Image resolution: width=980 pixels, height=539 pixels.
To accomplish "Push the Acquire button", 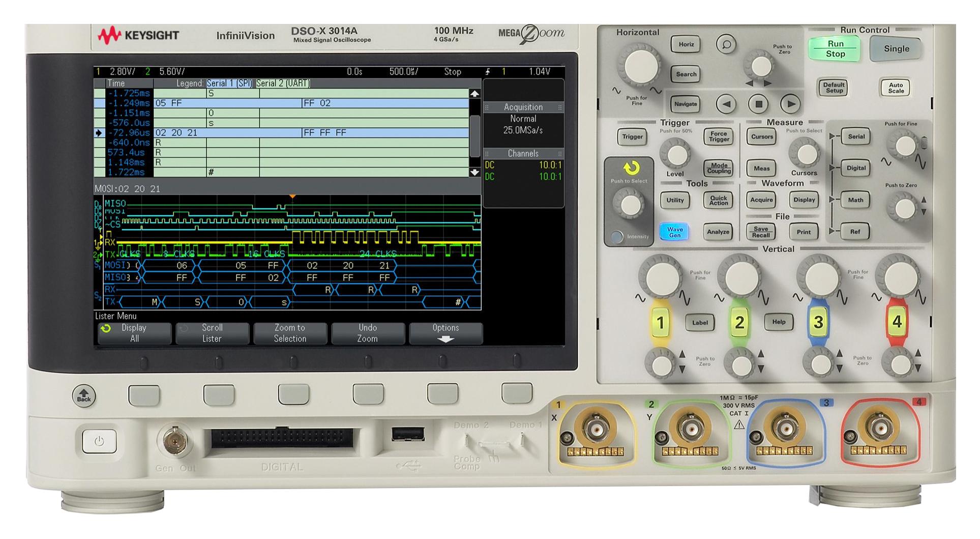I will [761, 200].
